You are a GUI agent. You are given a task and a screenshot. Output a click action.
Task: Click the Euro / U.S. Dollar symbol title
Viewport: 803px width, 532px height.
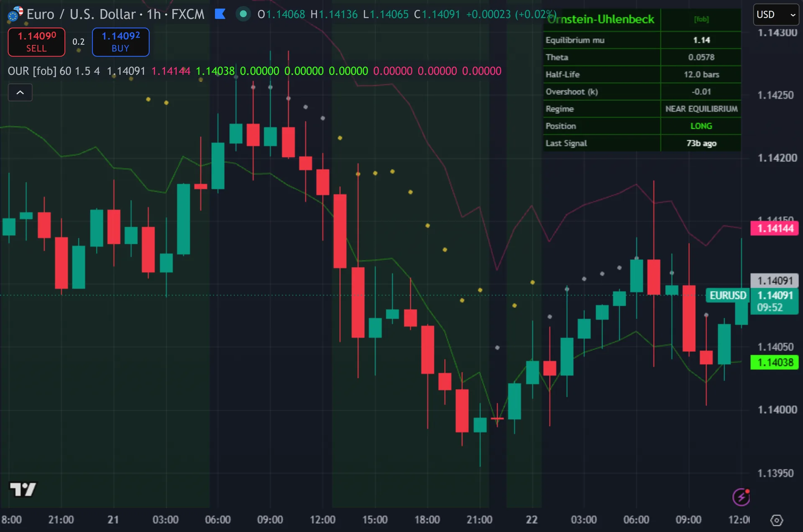[x=81, y=14]
